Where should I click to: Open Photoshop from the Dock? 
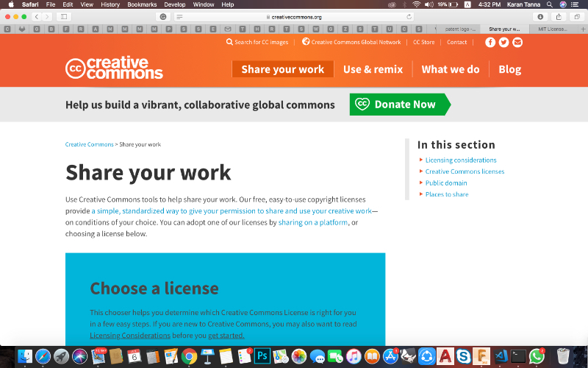click(x=262, y=355)
